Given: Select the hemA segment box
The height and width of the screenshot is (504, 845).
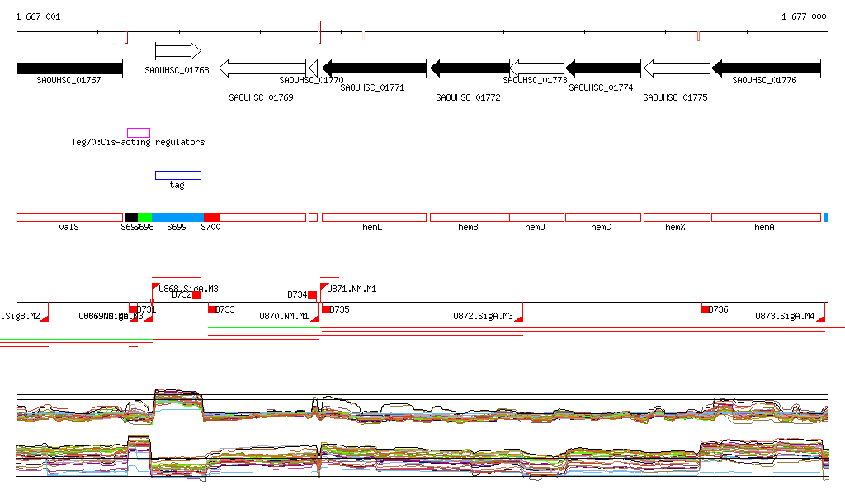Looking at the screenshot, I should tap(766, 218).
